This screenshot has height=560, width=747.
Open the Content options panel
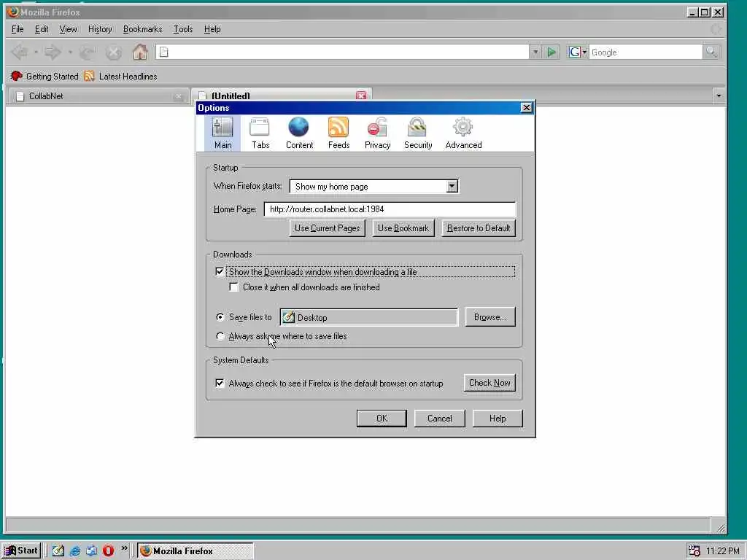299,133
